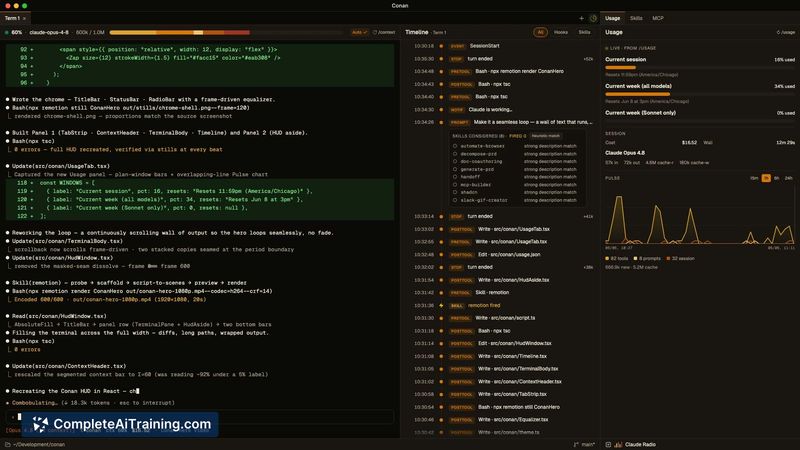
Task: Click the Claude Radio label
Action: point(640,444)
